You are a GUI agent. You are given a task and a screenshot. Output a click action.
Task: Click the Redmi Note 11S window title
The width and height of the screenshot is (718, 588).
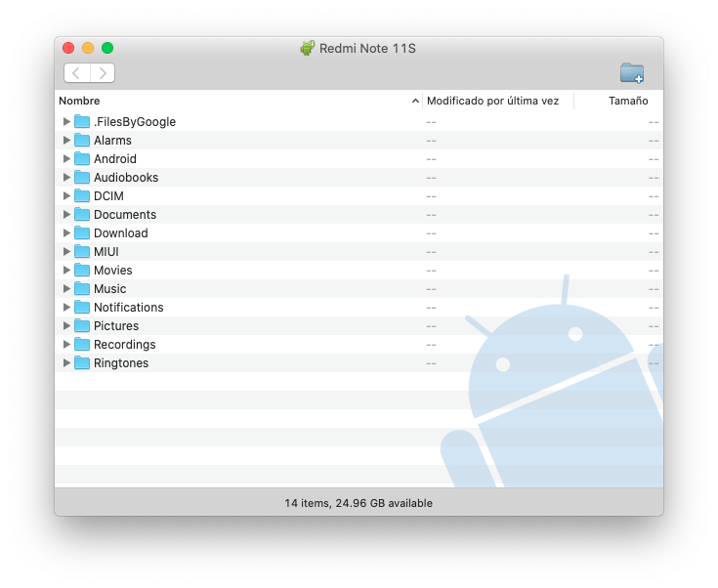(x=367, y=48)
